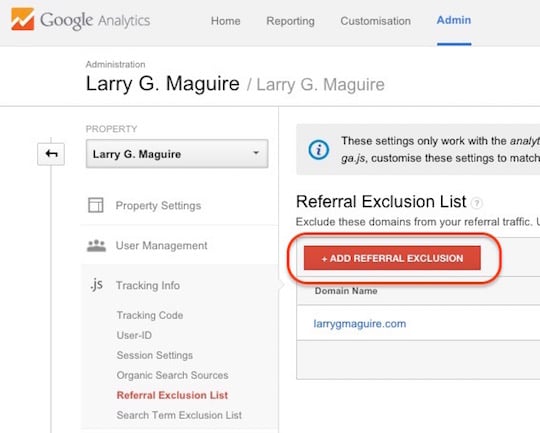Viewport: 540px width, 433px height.
Task: Open Search Term Exclusion List
Action: tap(179, 415)
